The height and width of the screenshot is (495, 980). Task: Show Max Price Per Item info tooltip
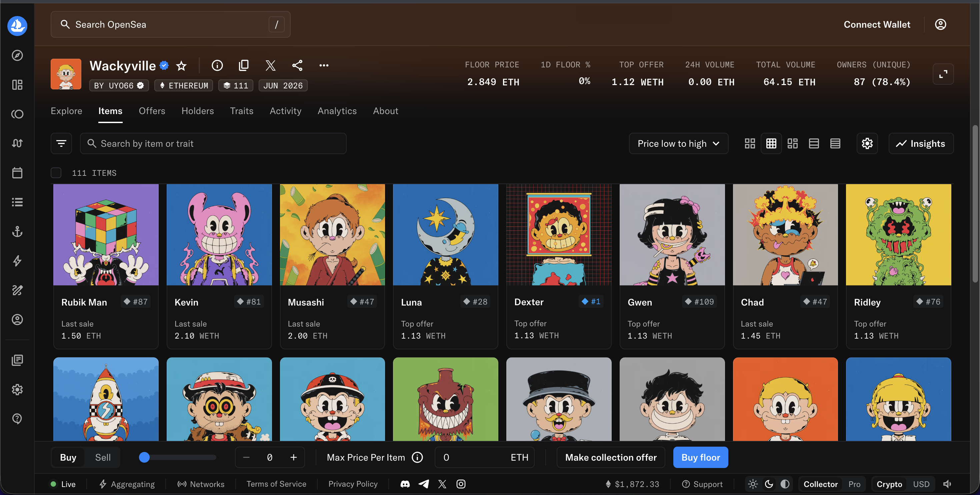(417, 457)
